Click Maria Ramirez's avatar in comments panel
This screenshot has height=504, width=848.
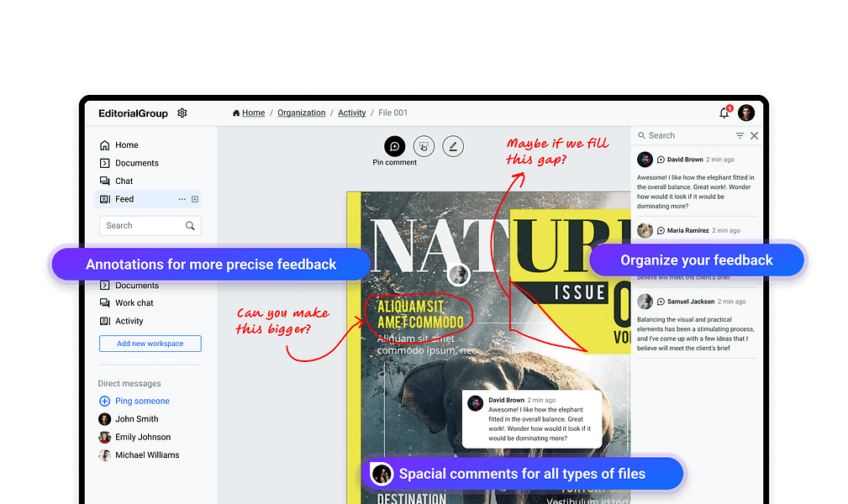(x=645, y=230)
